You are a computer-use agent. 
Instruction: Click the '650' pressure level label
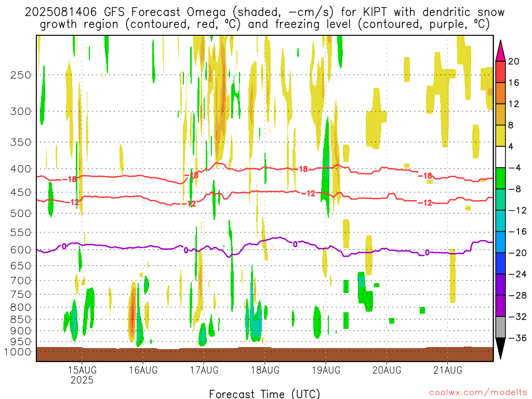tap(20, 266)
